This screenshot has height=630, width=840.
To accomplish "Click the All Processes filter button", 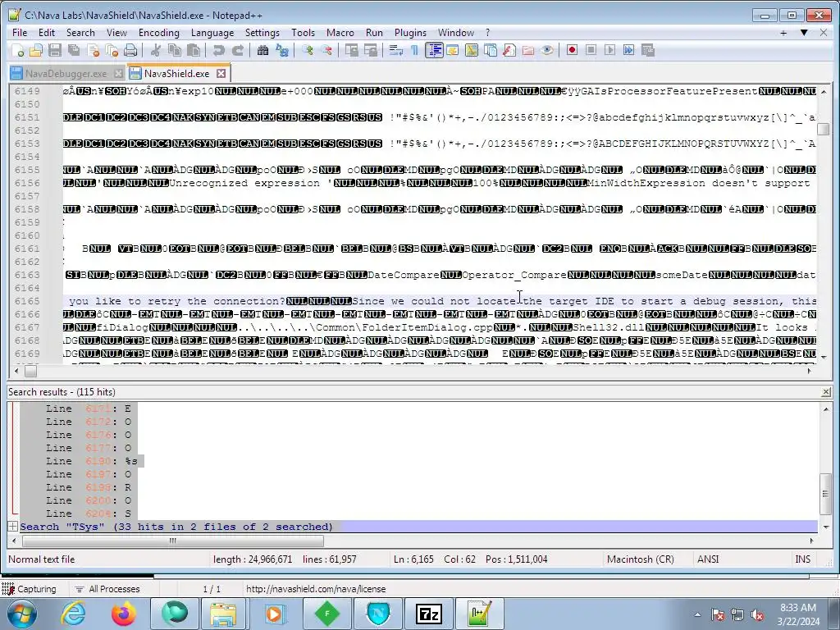I will [x=108, y=589].
